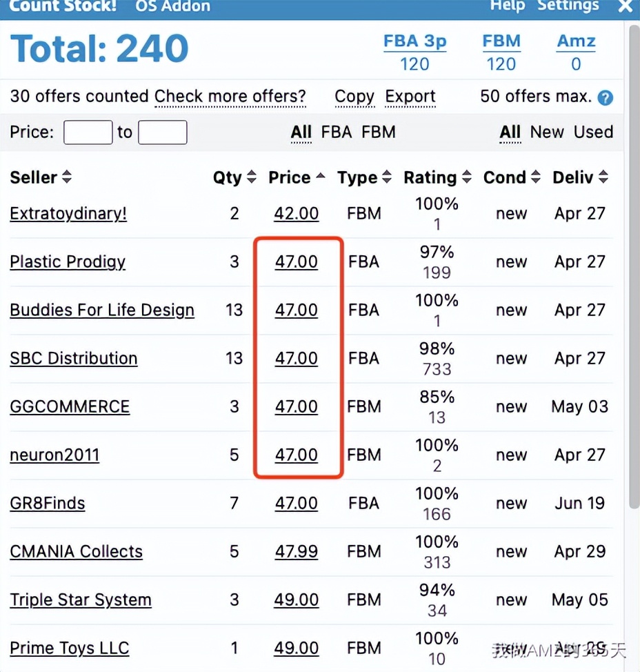Click Check more offers link
Viewport: 640px width, 672px height.
230,97
